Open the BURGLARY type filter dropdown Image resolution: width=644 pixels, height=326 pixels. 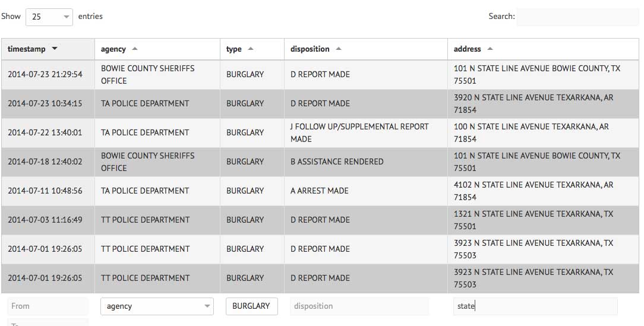[251, 306]
